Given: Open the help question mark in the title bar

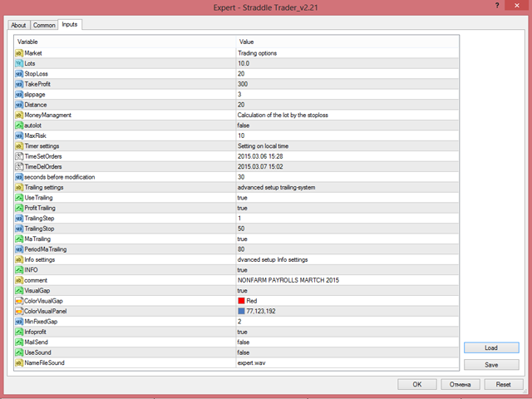Looking at the screenshot, I should point(497,6).
